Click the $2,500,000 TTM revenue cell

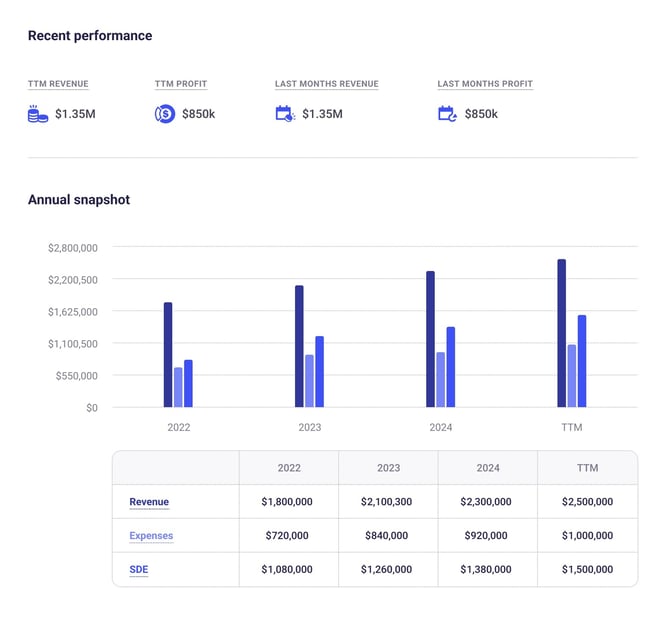587,502
